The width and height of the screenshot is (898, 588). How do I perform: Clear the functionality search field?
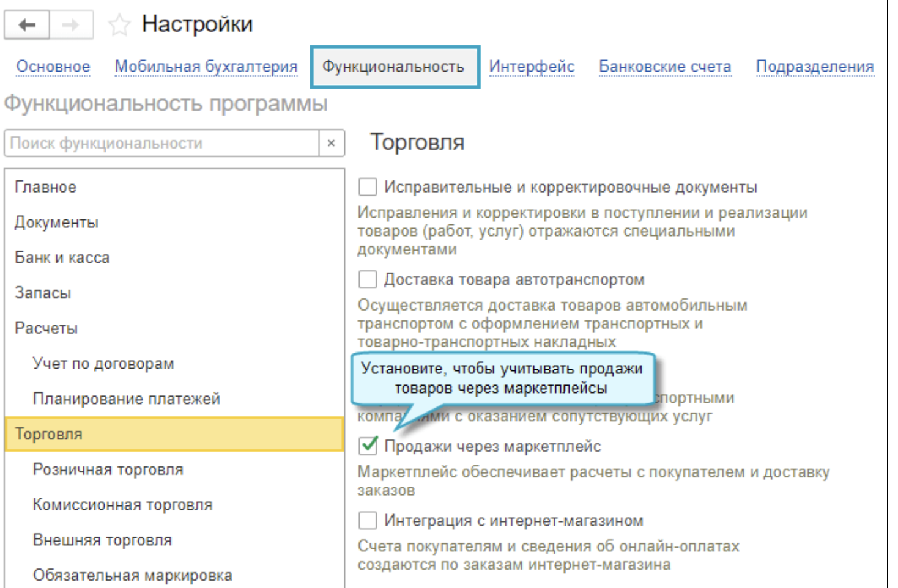coord(331,143)
